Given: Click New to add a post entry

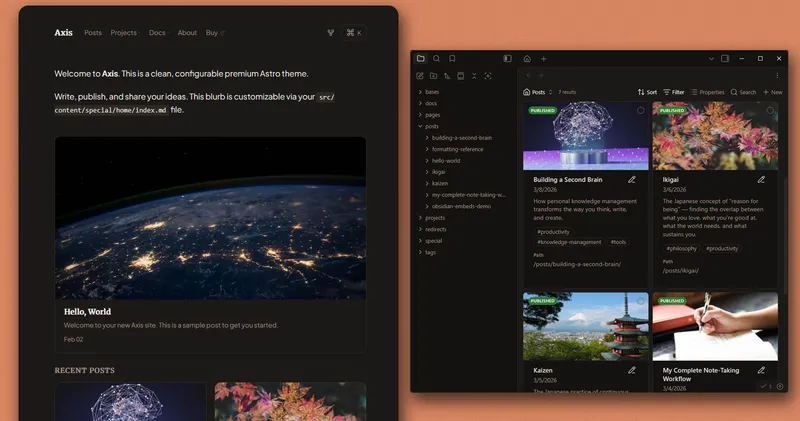Looking at the screenshot, I should point(772,92).
